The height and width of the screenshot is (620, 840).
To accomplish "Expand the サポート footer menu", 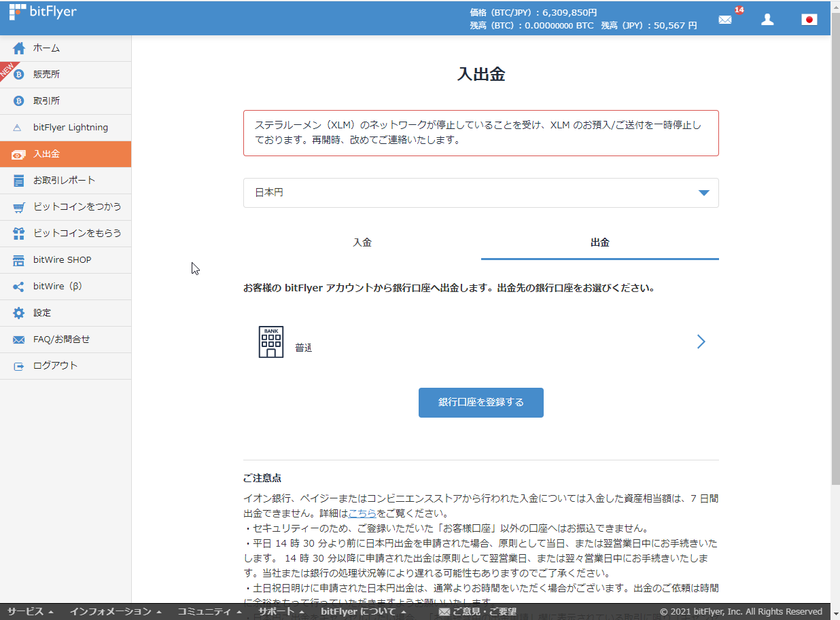I will pyautogui.click(x=281, y=612).
